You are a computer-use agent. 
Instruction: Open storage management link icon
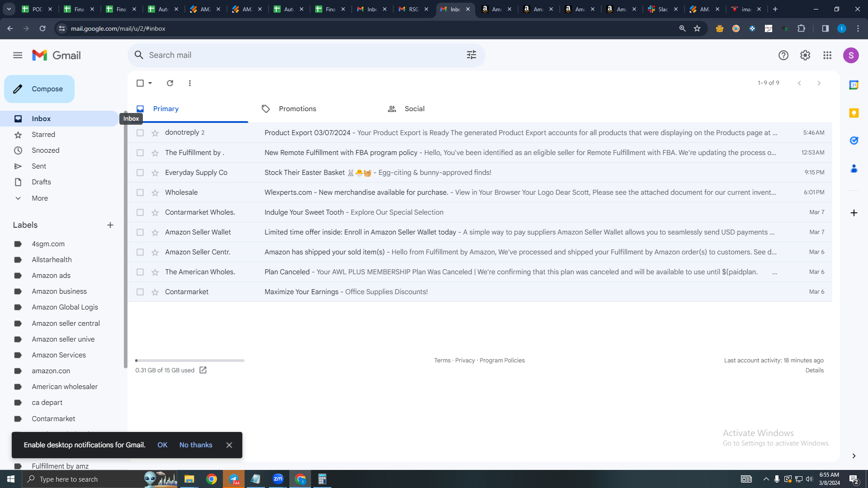pos(203,370)
